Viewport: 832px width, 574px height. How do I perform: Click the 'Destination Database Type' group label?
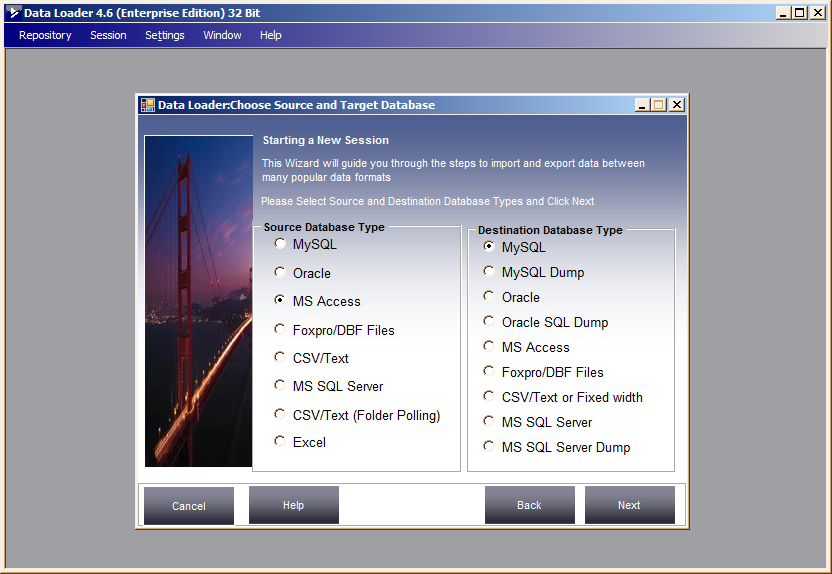[550, 230]
